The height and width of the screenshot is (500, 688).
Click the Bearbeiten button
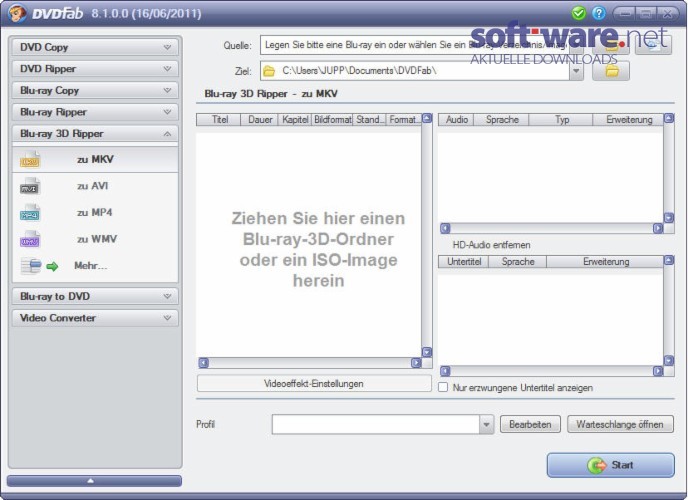(530, 425)
